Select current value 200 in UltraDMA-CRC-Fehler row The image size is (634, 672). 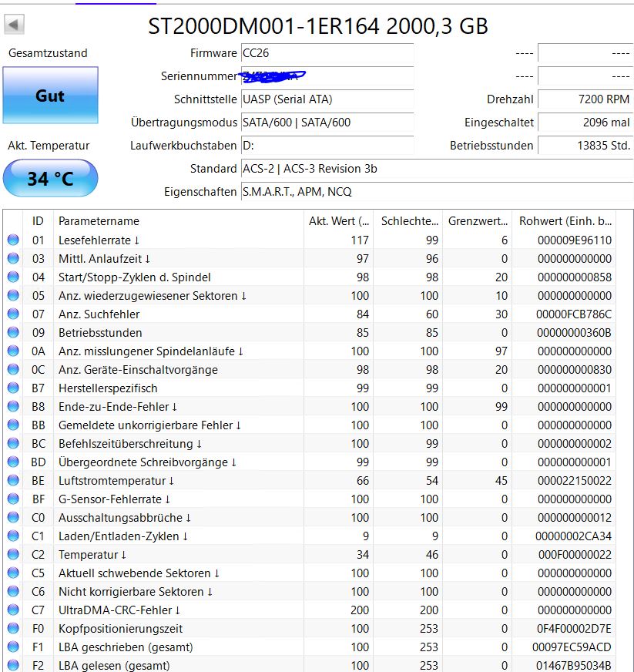click(x=360, y=610)
